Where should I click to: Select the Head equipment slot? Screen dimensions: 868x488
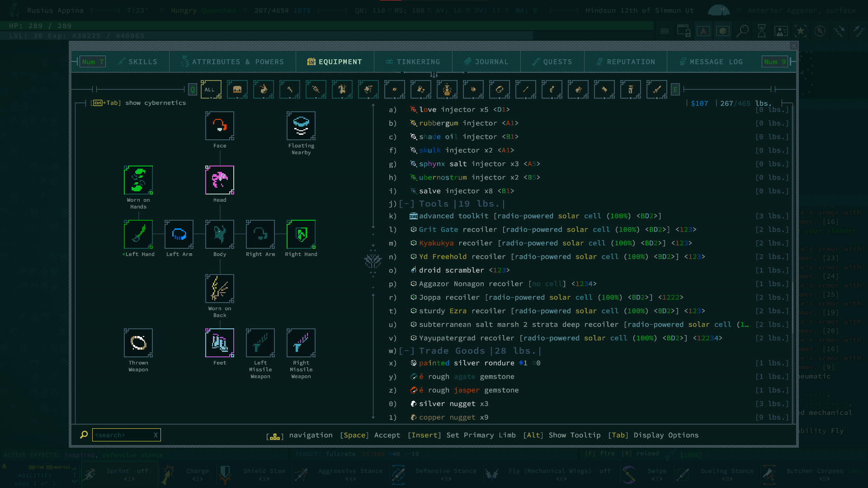(220, 180)
